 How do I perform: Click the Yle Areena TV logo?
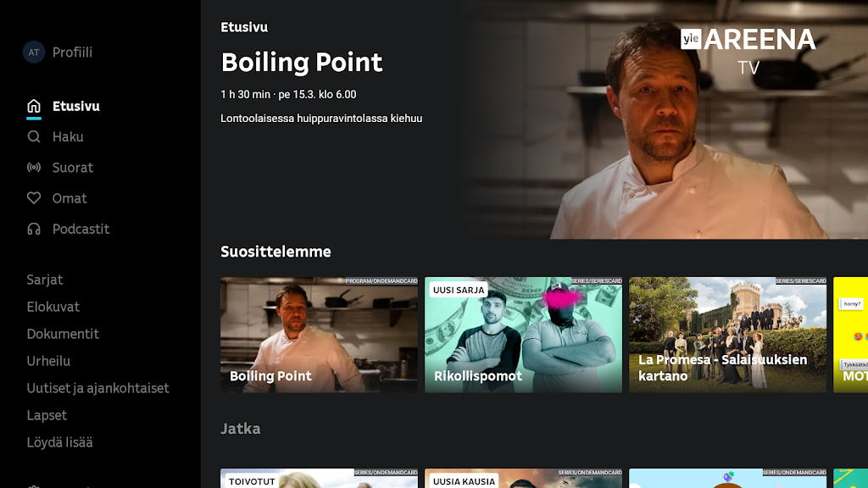(748, 50)
